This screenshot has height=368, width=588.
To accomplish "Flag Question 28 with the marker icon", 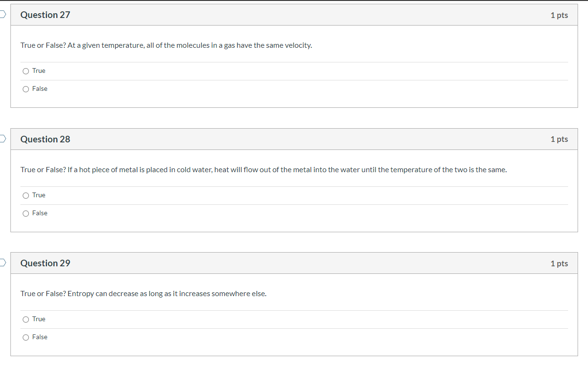I will coord(2,139).
